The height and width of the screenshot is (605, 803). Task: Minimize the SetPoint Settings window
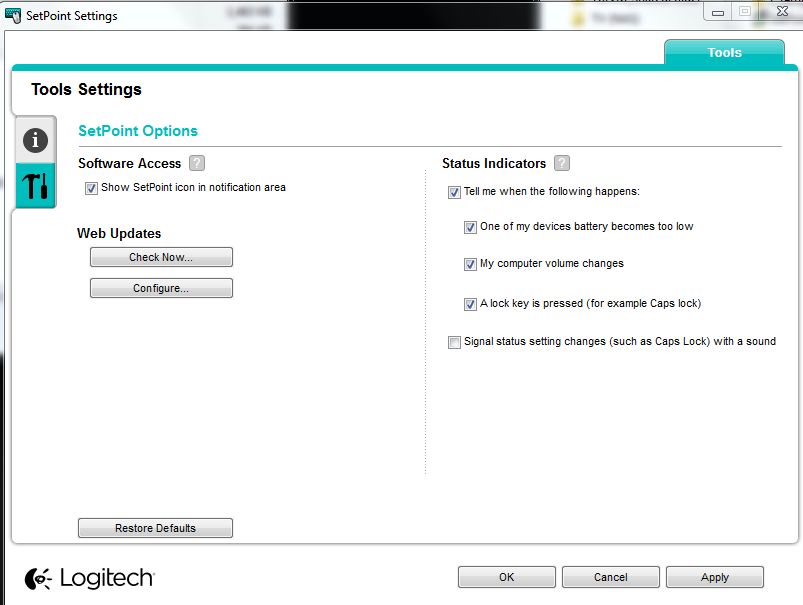coord(718,12)
